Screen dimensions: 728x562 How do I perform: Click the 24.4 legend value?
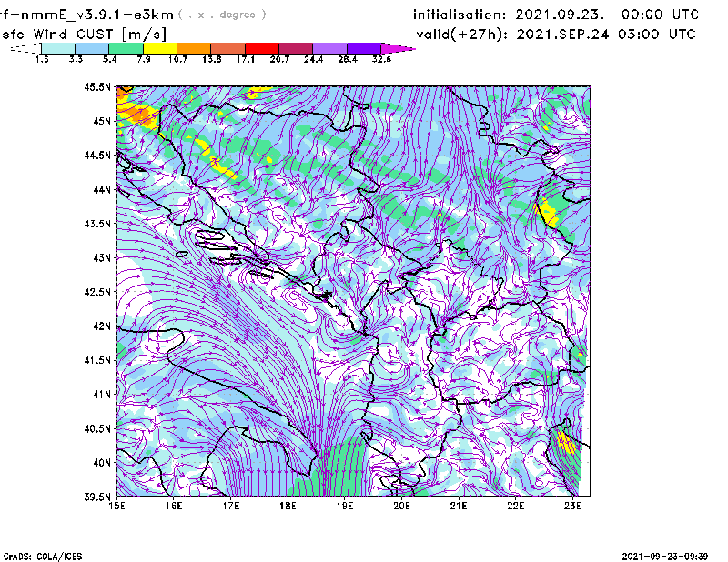point(313,59)
